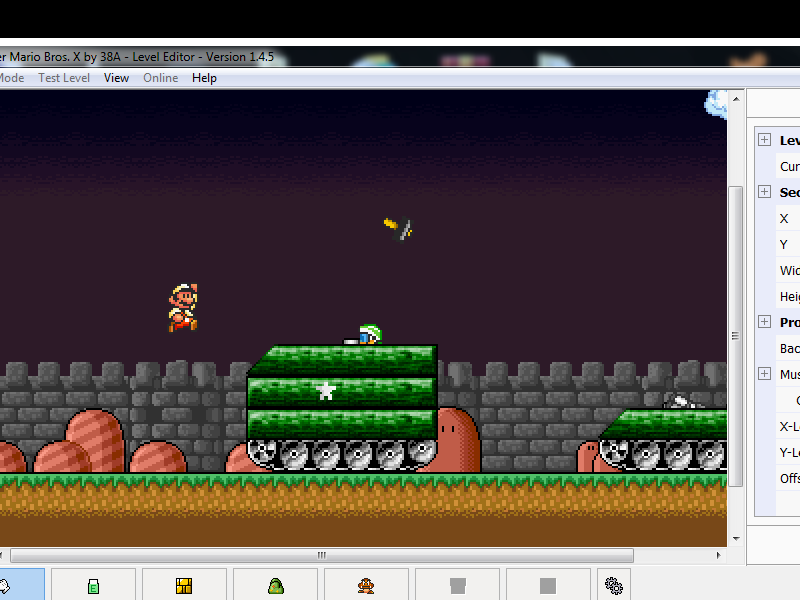This screenshot has width=800, height=600.
Task: Select the Cur... property row
Action: point(788,167)
